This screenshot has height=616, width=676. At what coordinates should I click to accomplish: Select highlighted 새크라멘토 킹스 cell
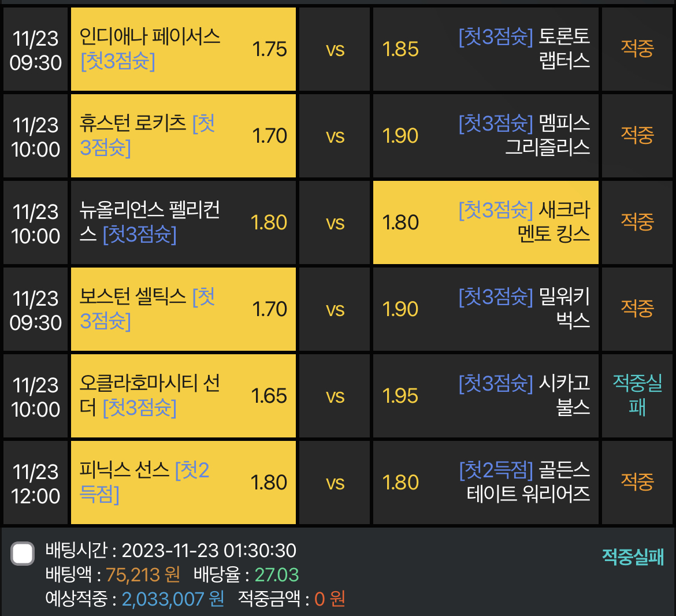(485, 222)
